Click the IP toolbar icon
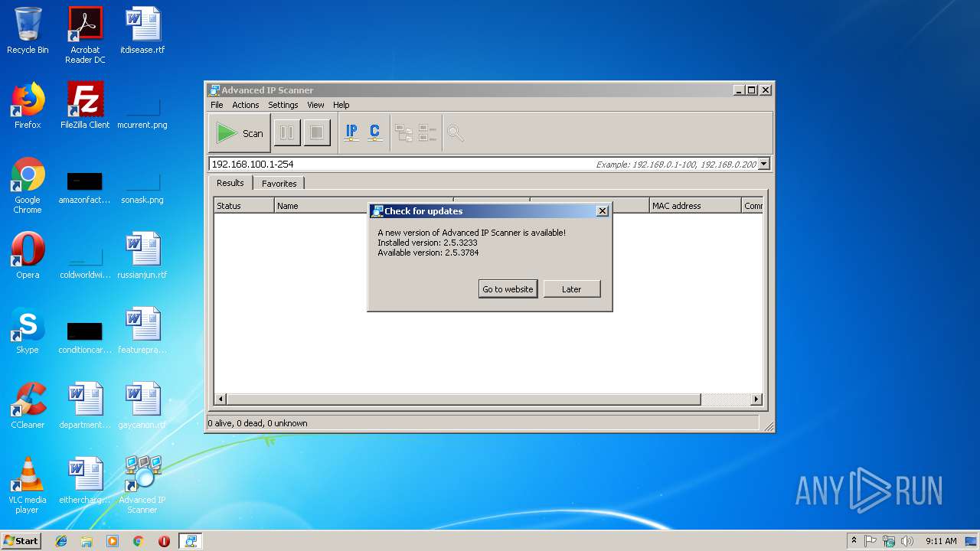 [351, 132]
